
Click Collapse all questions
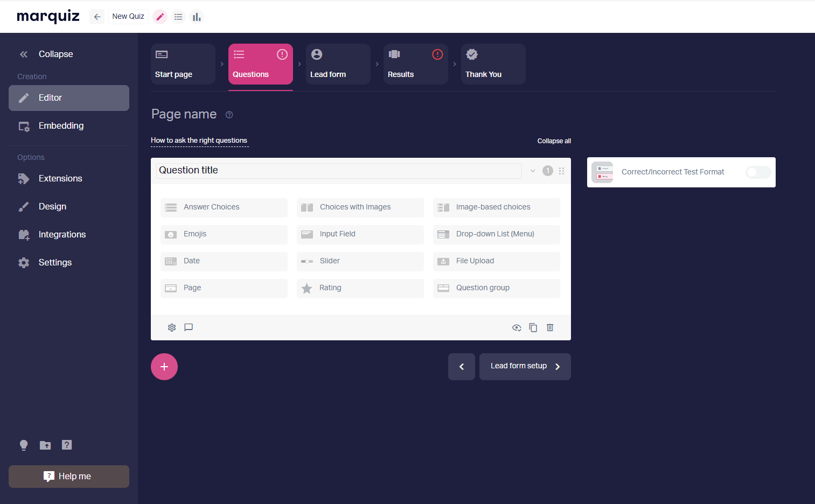click(554, 141)
